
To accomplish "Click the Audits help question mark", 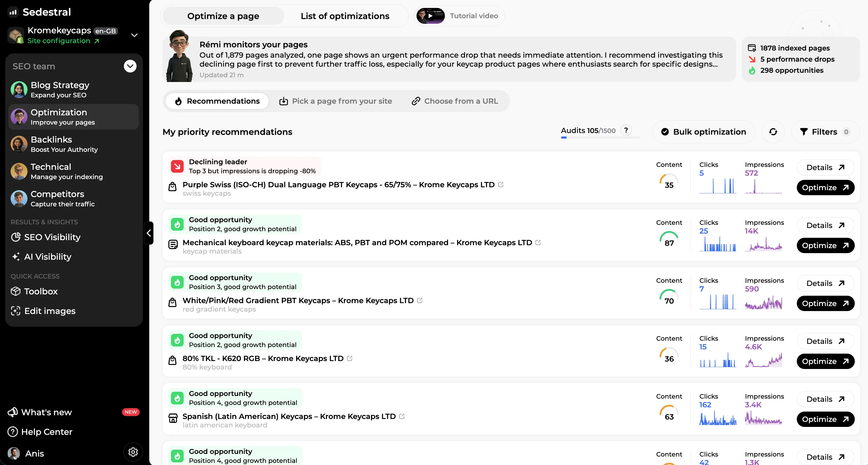I will 626,130.
